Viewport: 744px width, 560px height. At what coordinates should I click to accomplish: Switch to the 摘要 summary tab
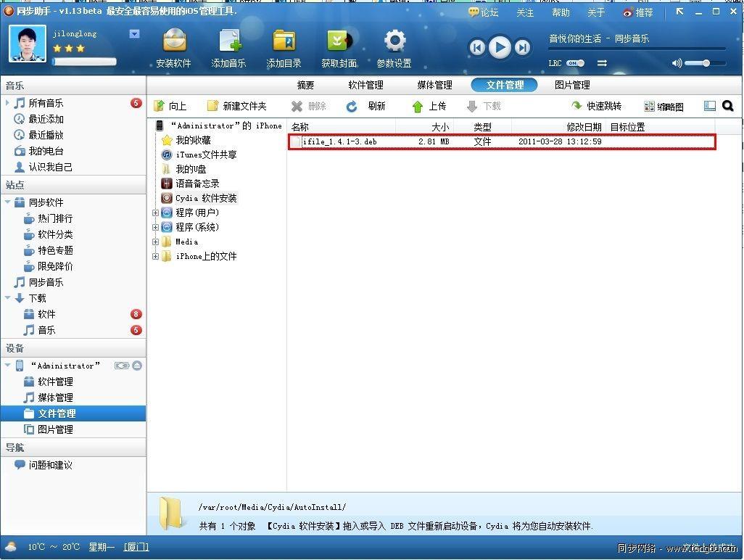pos(305,85)
